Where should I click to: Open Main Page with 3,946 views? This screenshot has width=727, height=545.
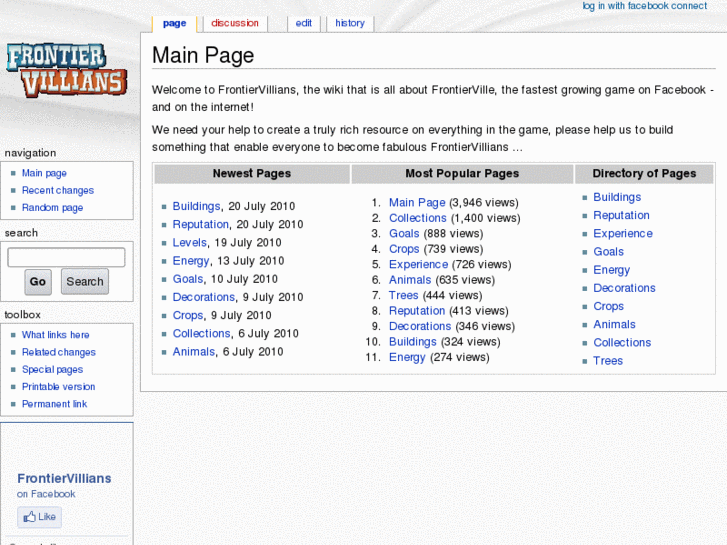417,202
